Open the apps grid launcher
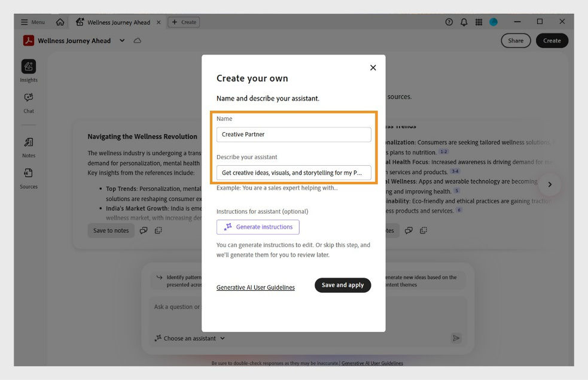 479,22
